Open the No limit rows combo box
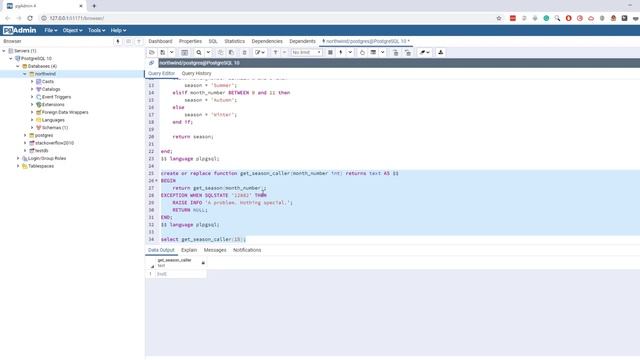The height and width of the screenshot is (360, 640). click(x=306, y=53)
